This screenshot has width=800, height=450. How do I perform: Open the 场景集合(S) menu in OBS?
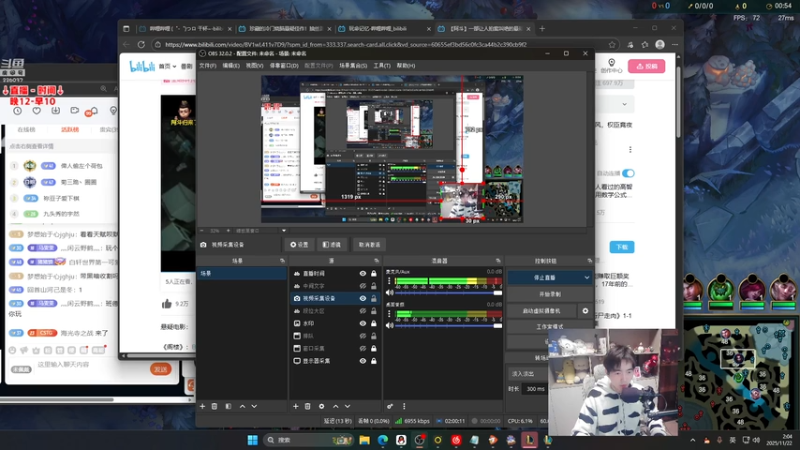pyautogui.click(x=353, y=66)
